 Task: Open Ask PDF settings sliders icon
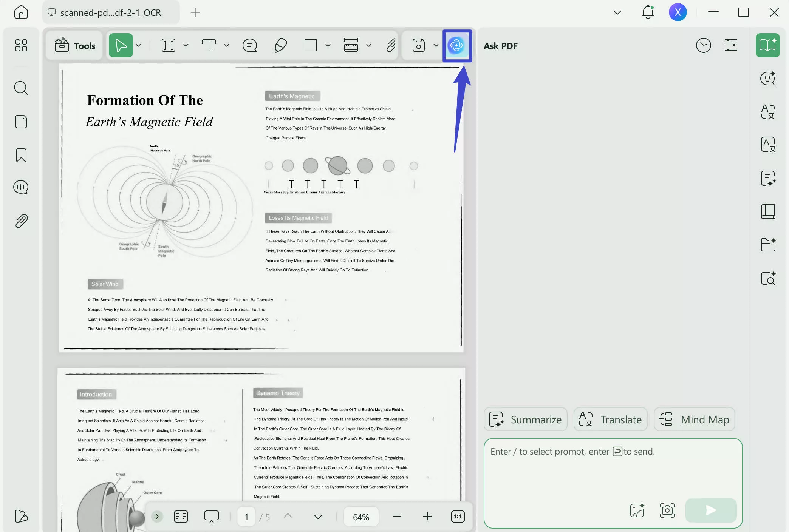[x=730, y=46]
